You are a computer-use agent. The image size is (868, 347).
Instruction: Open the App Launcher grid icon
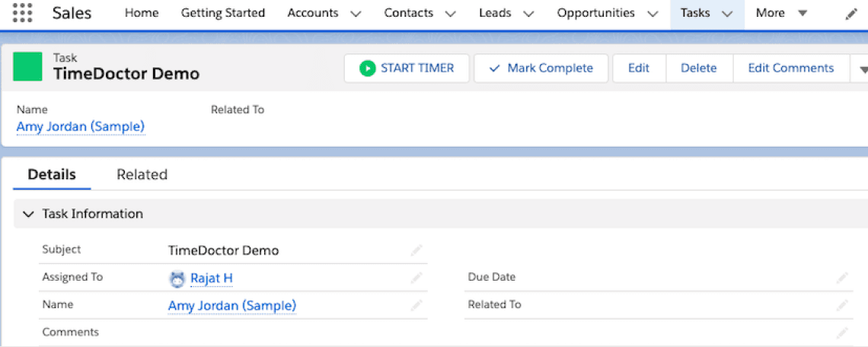click(x=23, y=13)
